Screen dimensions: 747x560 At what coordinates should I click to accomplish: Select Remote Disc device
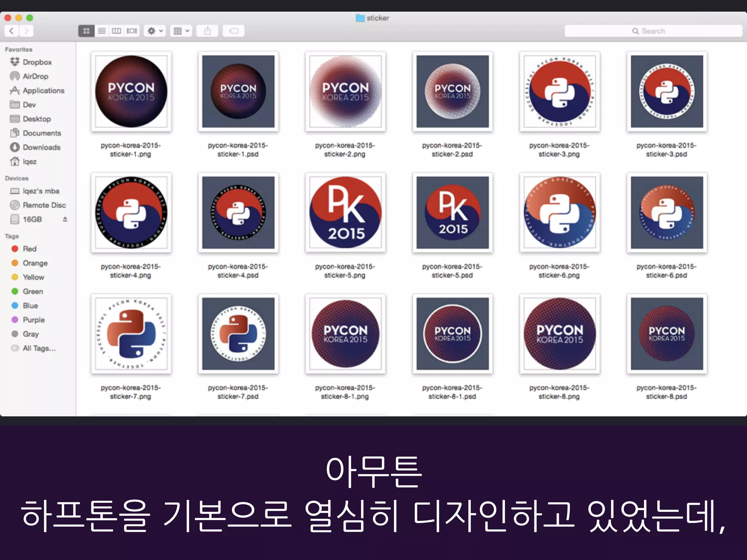(x=39, y=205)
